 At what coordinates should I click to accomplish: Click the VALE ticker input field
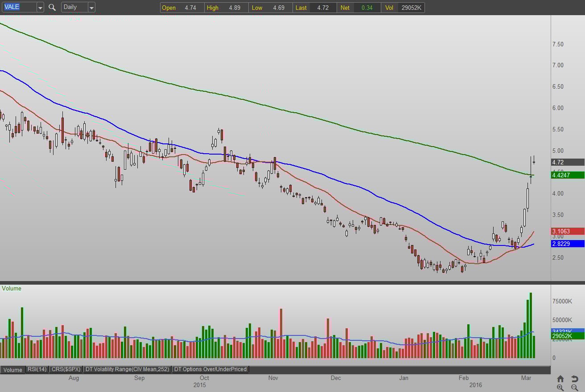[x=19, y=7]
